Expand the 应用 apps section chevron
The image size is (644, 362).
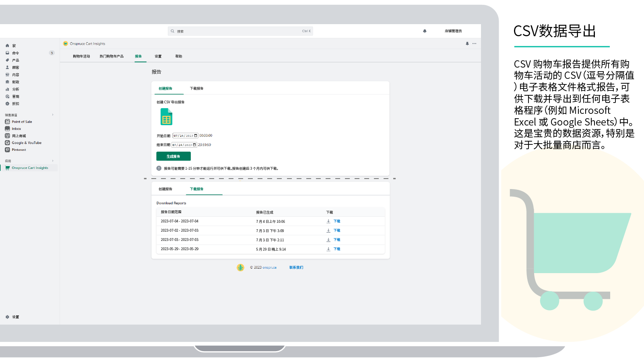point(53,161)
